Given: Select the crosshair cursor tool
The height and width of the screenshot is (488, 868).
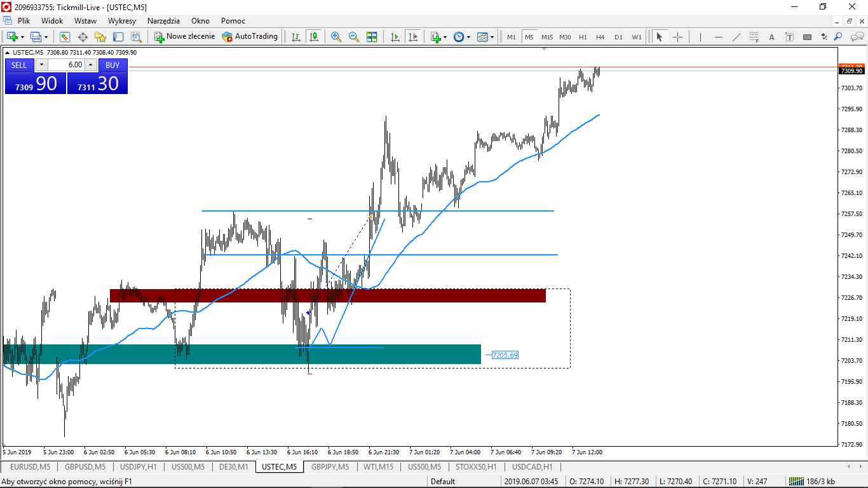Looking at the screenshot, I should [677, 37].
